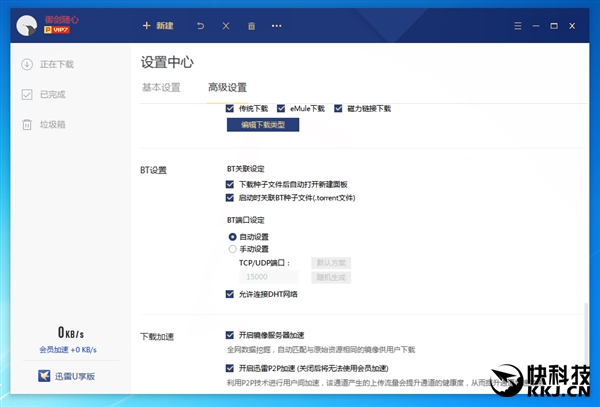600x407 pixels.
Task: Click the 随机生成 button
Action: pyautogui.click(x=331, y=277)
